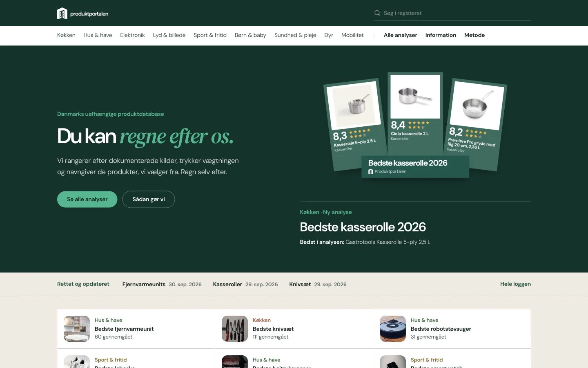The width and height of the screenshot is (588, 368).
Task: Open the Metode page
Action: point(474,35)
